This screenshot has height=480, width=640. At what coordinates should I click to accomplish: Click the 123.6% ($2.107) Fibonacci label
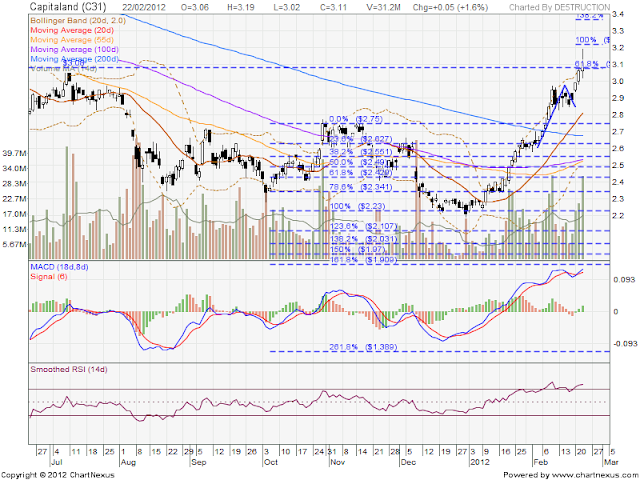pos(363,226)
